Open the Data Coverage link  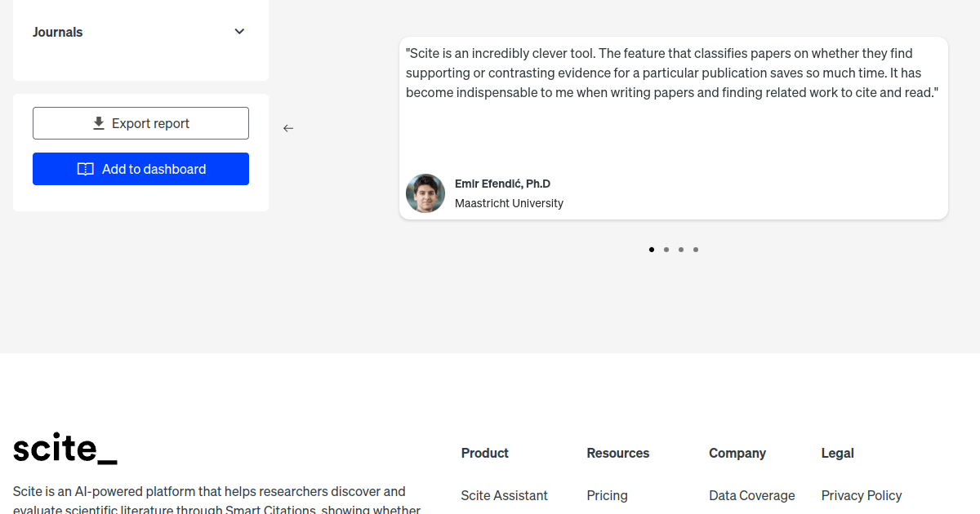tap(751, 495)
